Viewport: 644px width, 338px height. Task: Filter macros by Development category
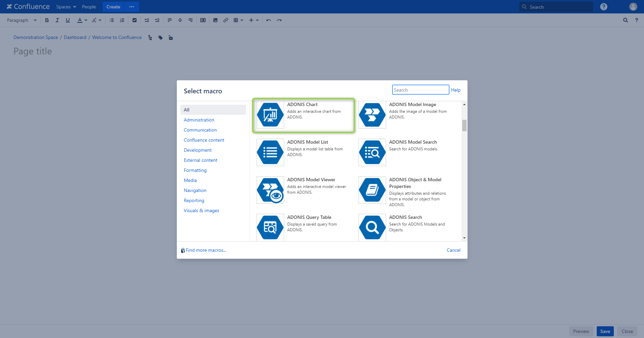(x=198, y=150)
